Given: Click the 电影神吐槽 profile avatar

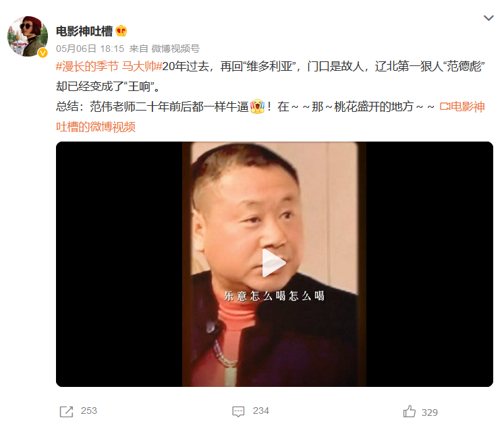Looking at the screenshot, I should pos(27,36).
